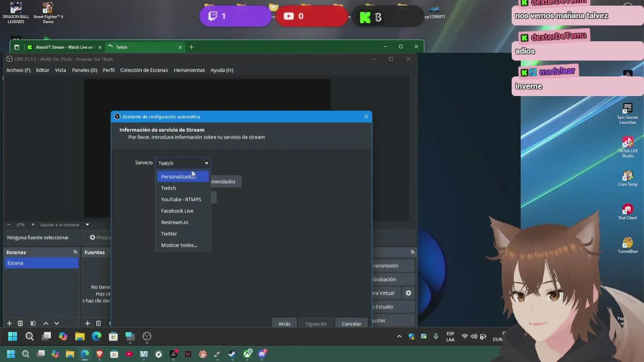The image size is (644, 362).
Task: Select YouTube - RTMPS streaming service
Action: pos(183,200)
